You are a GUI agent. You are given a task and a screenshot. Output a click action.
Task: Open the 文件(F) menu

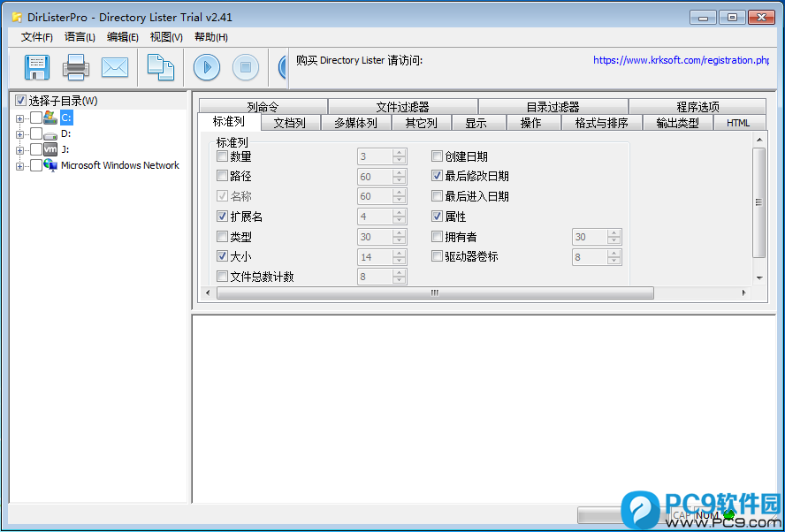[37, 37]
